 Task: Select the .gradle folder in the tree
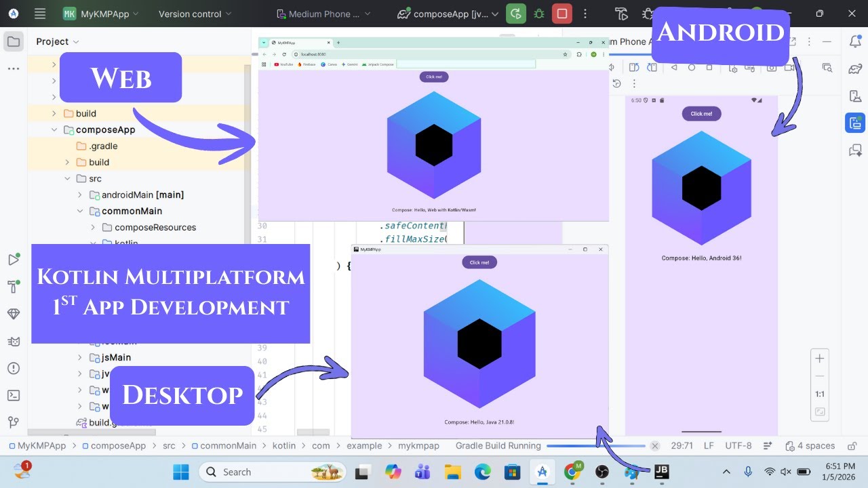point(103,146)
